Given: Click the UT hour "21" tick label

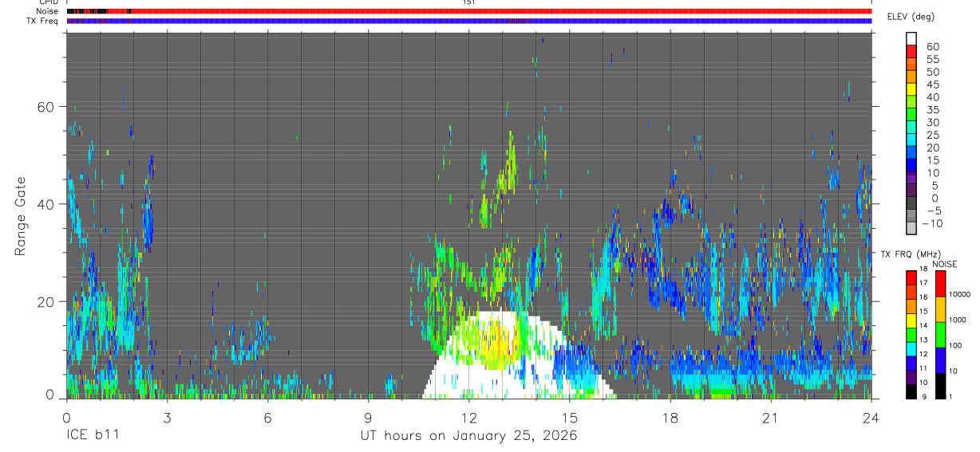Looking at the screenshot, I should pyautogui.click(x=771, y=418).
